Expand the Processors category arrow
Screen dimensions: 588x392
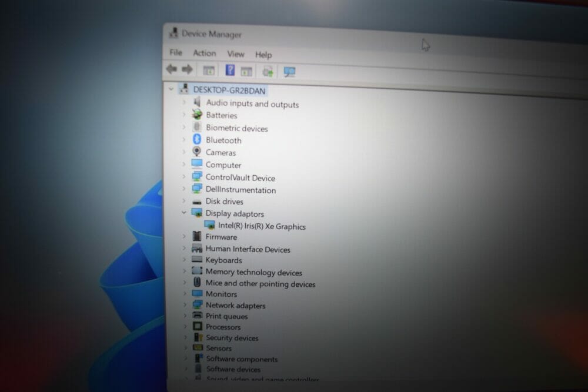(185, 326)
